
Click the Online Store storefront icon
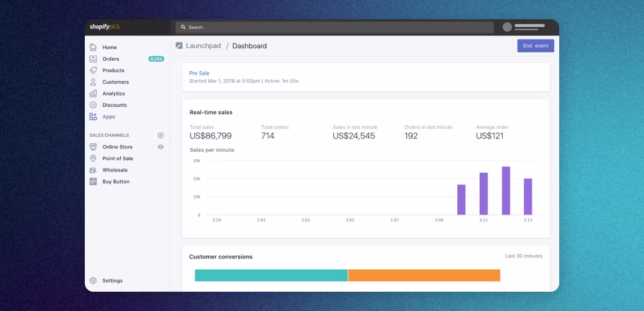[x=93, y=147]
